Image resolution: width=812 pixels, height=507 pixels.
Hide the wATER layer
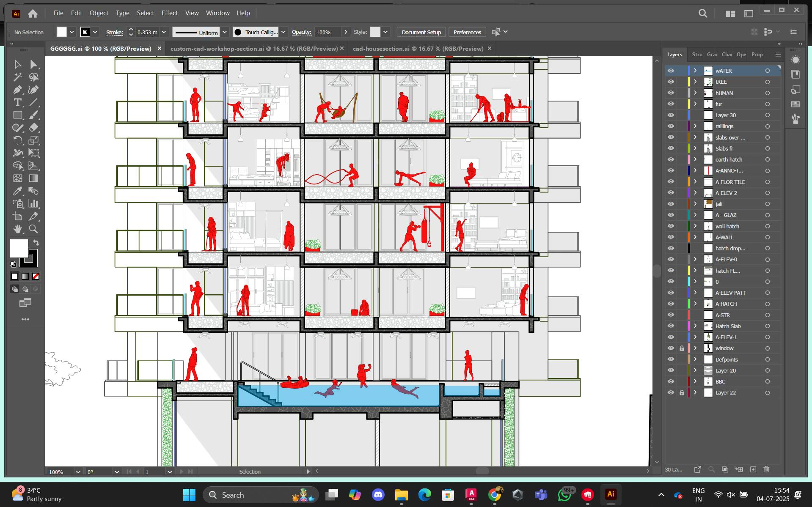671,71
